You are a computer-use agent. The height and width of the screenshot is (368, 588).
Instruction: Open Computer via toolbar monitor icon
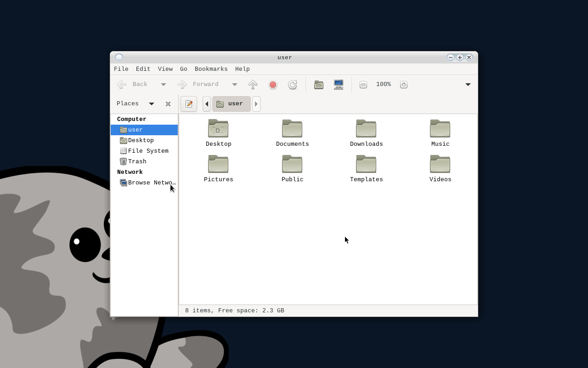pyautogui.click(x=339, y=85)
